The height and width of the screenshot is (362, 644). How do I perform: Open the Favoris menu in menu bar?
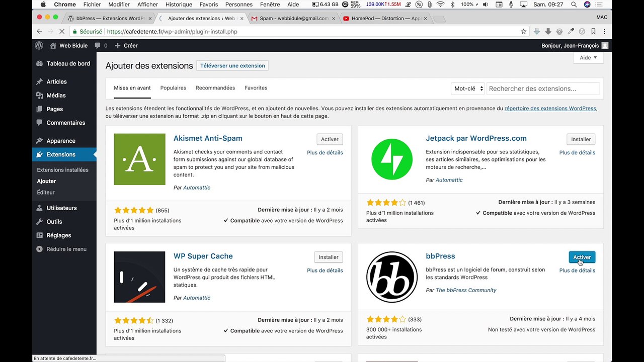pyautogui.click(x=209, y=5)
